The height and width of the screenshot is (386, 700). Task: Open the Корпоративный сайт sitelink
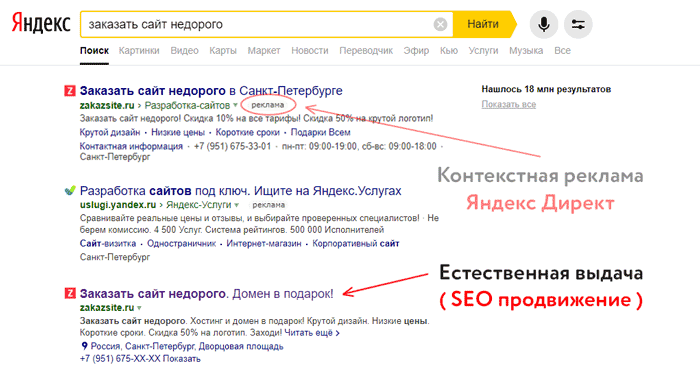coord(356,244)
